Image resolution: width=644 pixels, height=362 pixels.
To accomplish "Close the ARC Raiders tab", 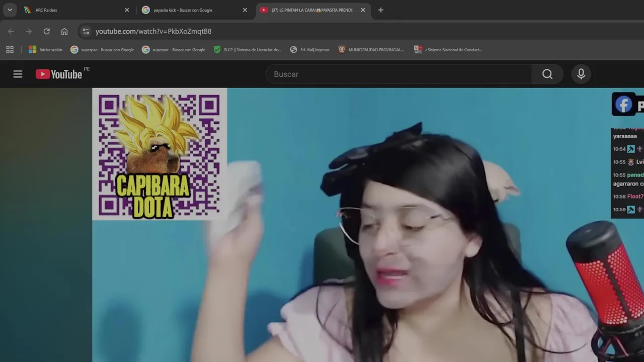I will (x=127, y=10).
